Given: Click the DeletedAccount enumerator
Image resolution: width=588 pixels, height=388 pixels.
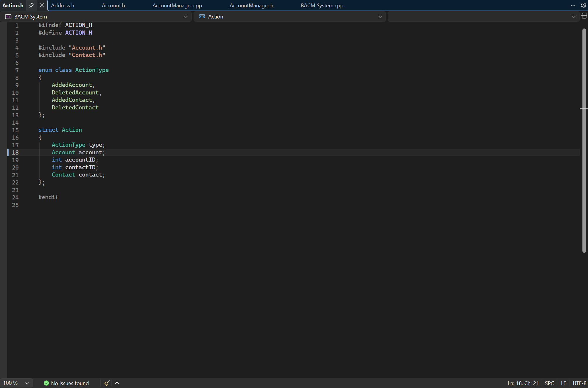Looking at the screenshot, I should point(75,92).
